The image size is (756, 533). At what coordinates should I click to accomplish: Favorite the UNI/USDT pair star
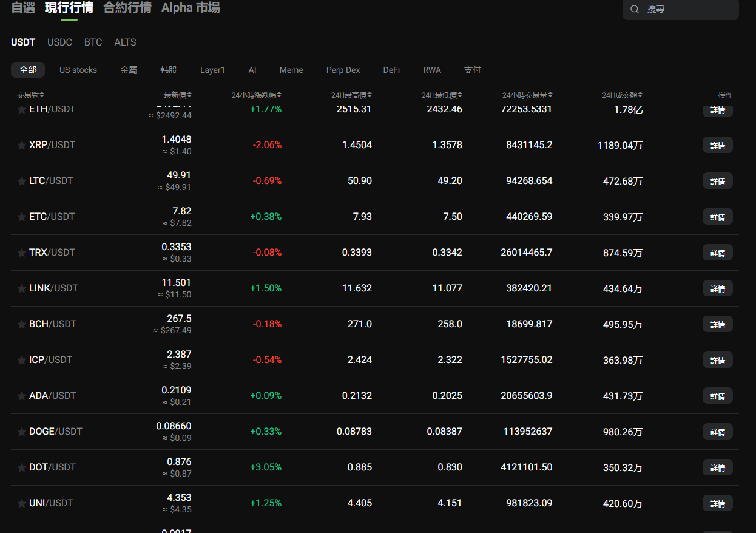[22, 504]
